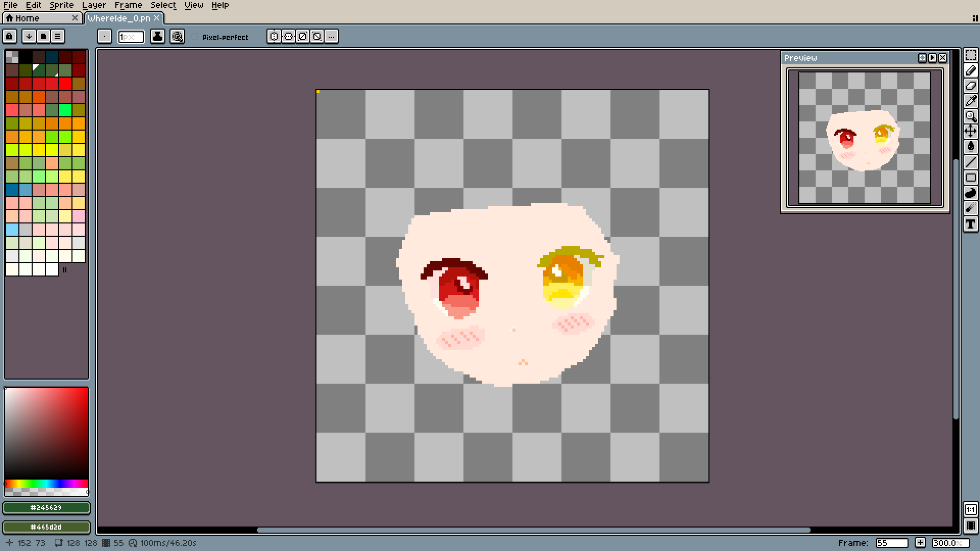Select the Contour blob tool
Image resolution: width=980 pixels, height=551 pixels.
click(x=970, y=193)
